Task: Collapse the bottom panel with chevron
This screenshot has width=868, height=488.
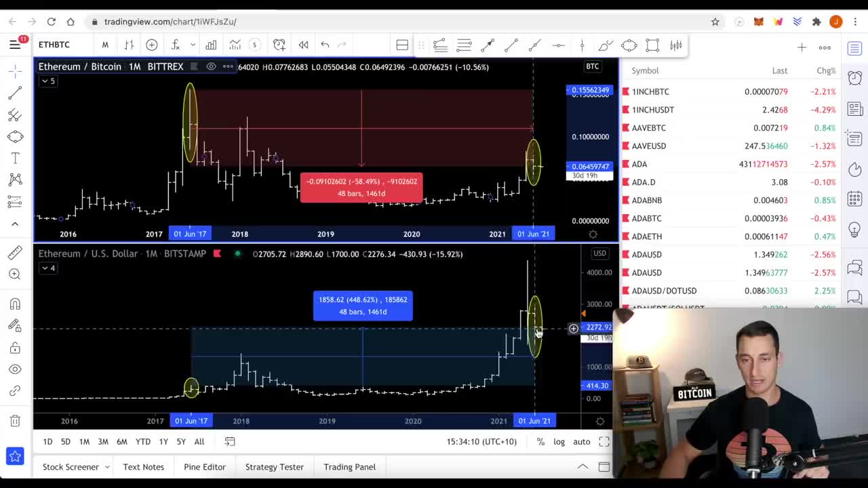Action: pyautogui.click(x=583, y=466)
